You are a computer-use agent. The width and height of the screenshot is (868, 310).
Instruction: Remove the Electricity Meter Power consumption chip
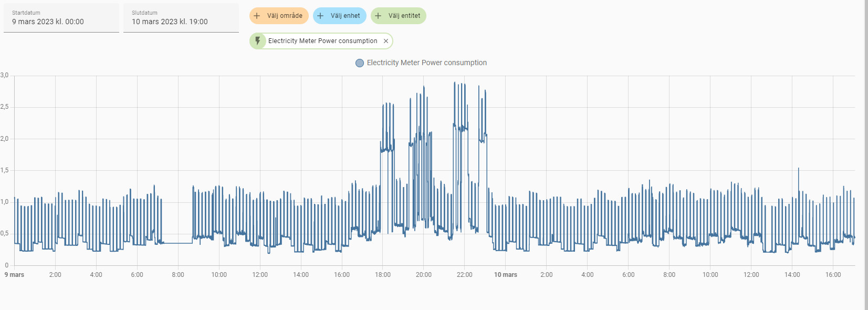[386, 41]
